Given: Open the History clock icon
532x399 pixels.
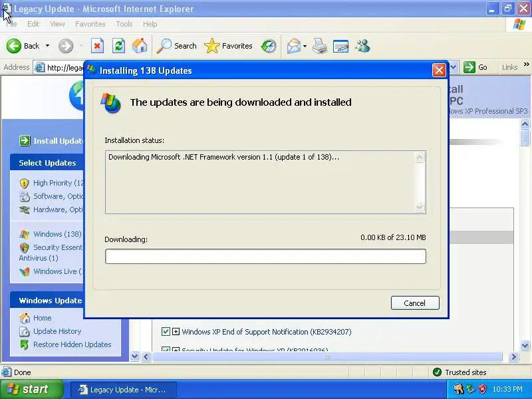Looking at the screenshot, I should 269,46.
